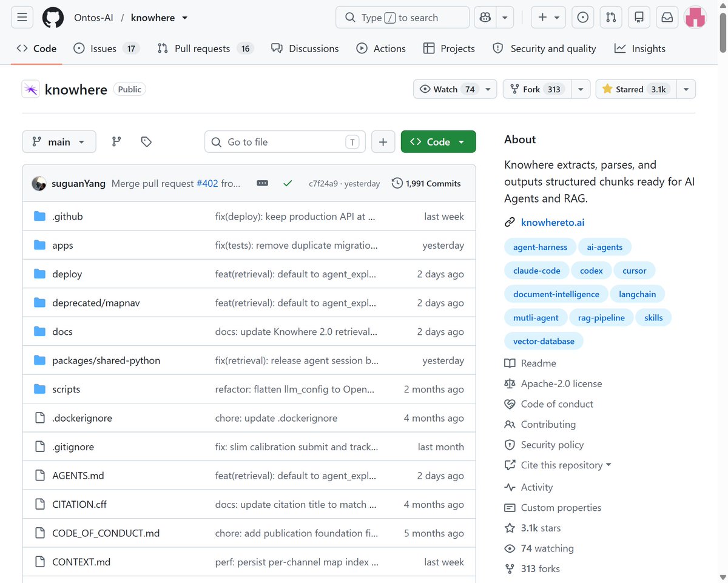
Task: Open the create new plus dropdown
Action: pyautogui.click(x=548, y=18)
